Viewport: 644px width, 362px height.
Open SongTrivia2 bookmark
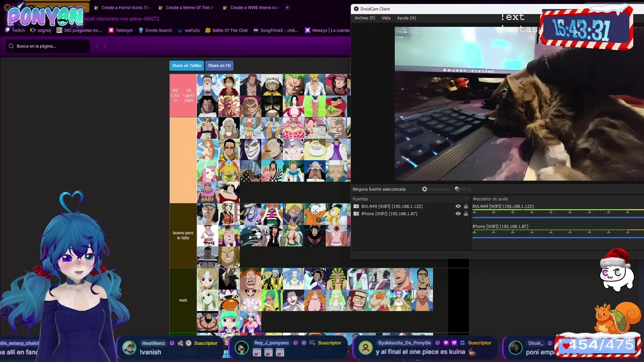276,30
